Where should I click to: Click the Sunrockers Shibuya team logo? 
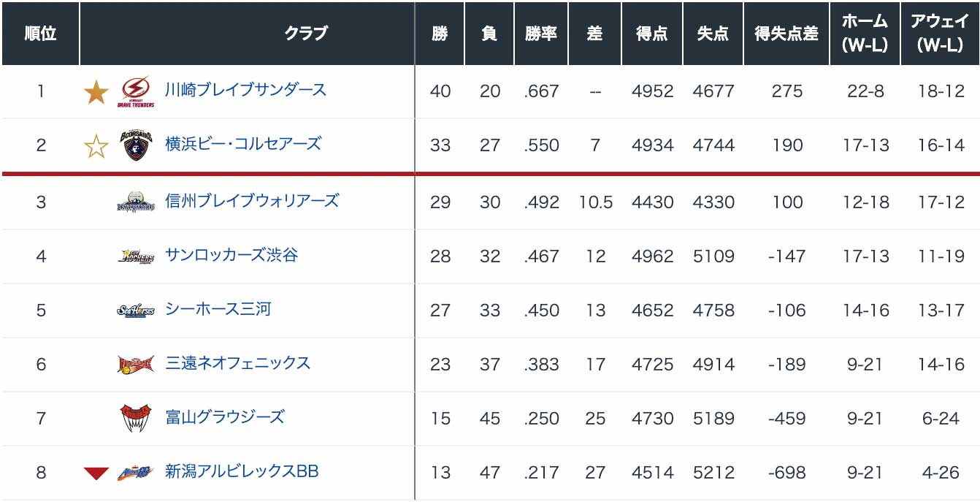(x=136, y=256)
